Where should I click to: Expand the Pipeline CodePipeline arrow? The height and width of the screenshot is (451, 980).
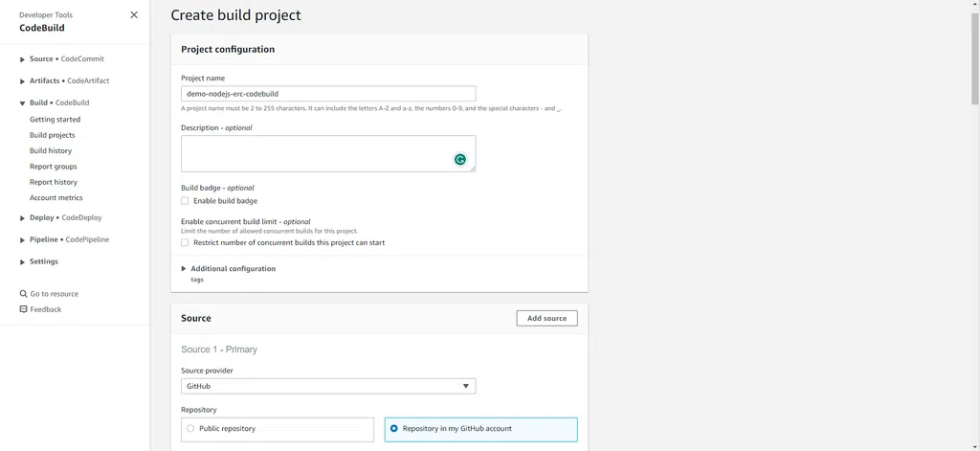[23, 240]
